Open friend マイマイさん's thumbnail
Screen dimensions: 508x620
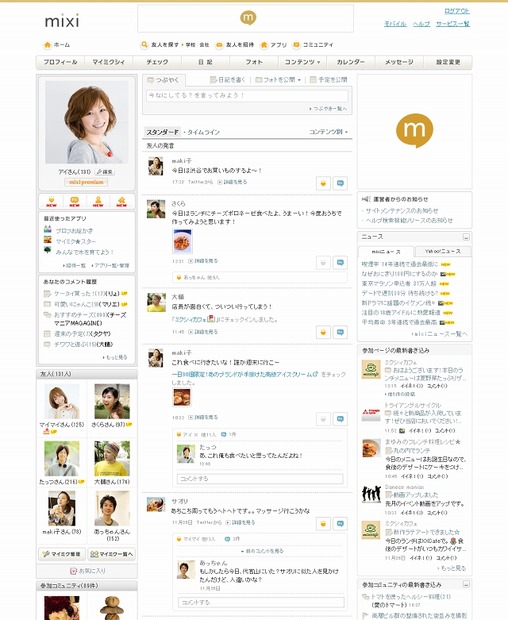point(62,401)
